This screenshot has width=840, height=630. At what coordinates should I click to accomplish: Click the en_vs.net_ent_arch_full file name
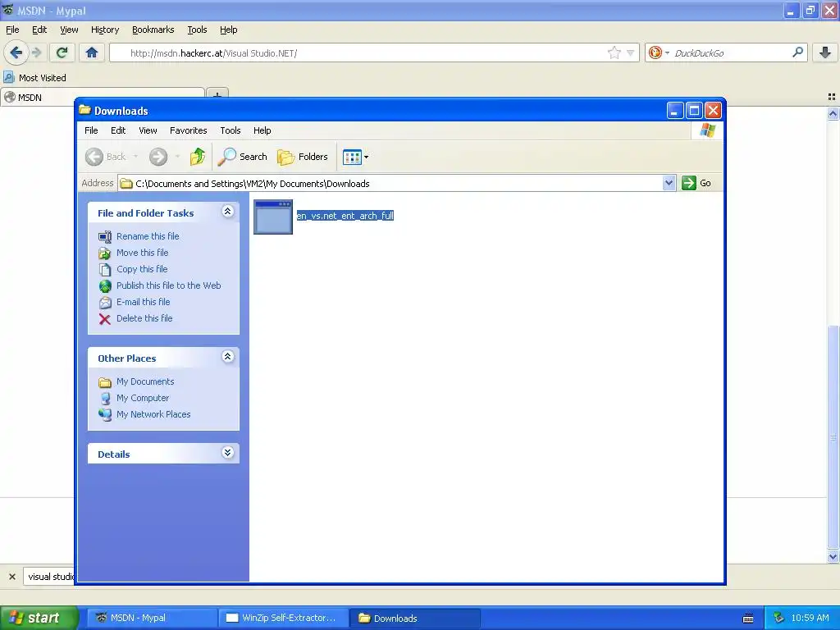(345, 216)
